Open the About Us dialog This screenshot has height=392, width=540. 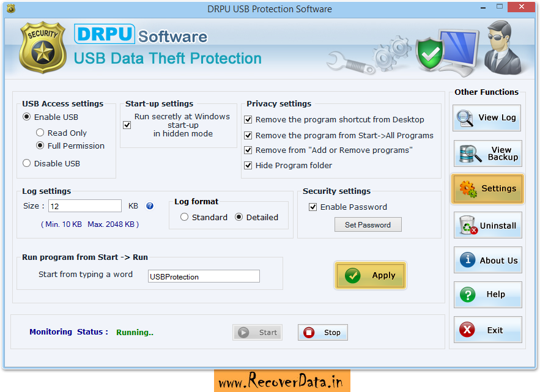(x=487, y=260)
